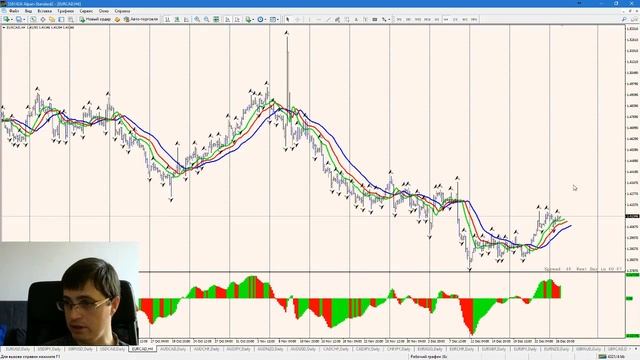Image resolution: width=640 pixels, height=360 pixels.
Task: Toggle chart shift from right border
Action: pyautogui.click(x=237, y=19)
